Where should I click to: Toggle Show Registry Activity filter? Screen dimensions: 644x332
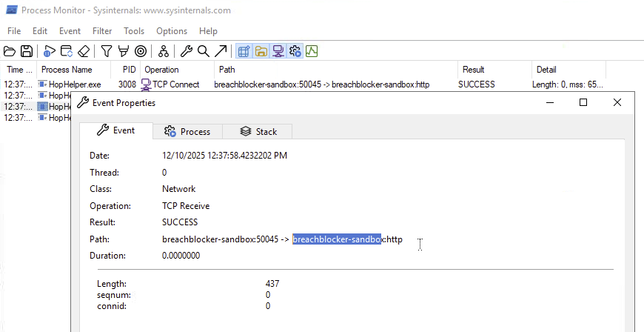coord(244,51)
